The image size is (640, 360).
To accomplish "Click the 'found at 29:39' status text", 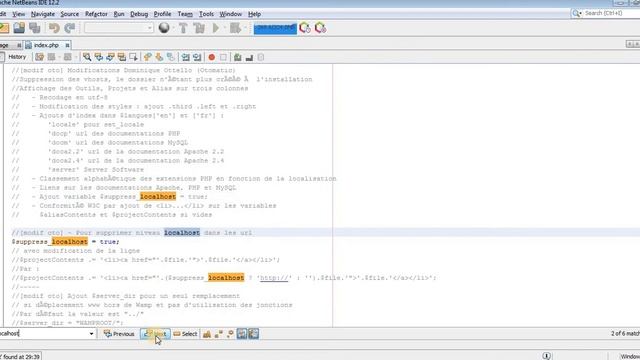I will [22, 356].
